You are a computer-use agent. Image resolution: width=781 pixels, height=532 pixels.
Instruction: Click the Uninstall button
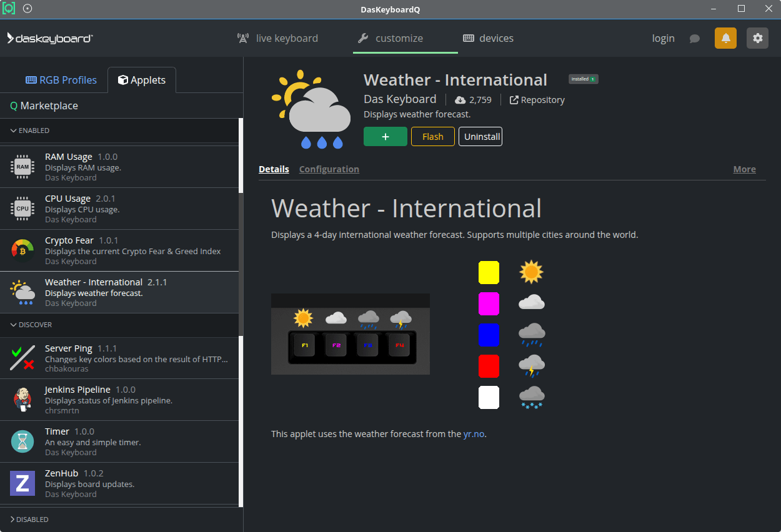pos(480,137)
